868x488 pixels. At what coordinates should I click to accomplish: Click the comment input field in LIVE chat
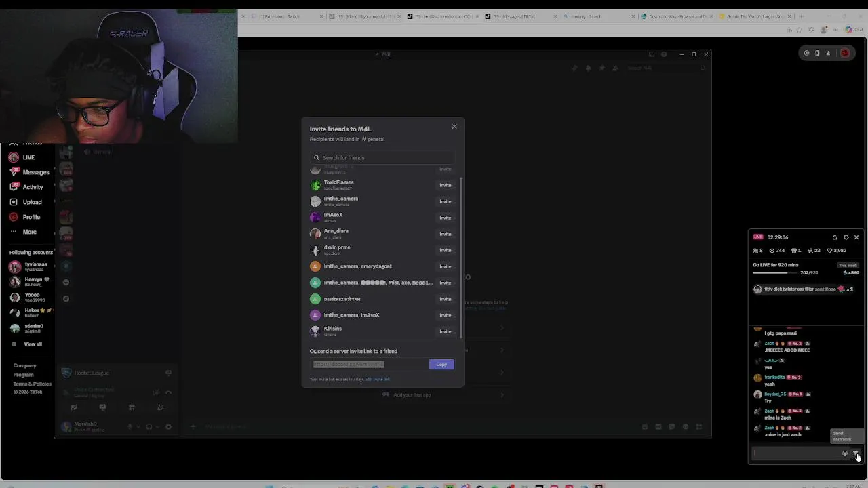click(796, 453)
